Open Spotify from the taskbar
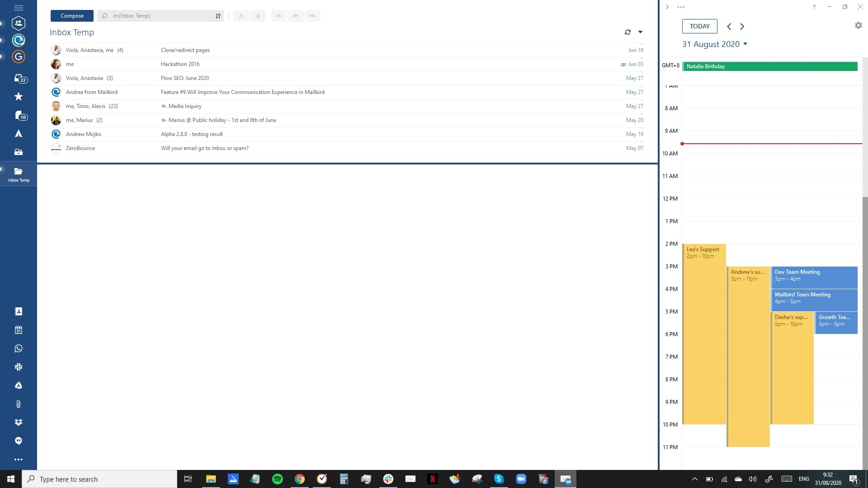Viewport: 868px width, 488px height. click(278, 479)
